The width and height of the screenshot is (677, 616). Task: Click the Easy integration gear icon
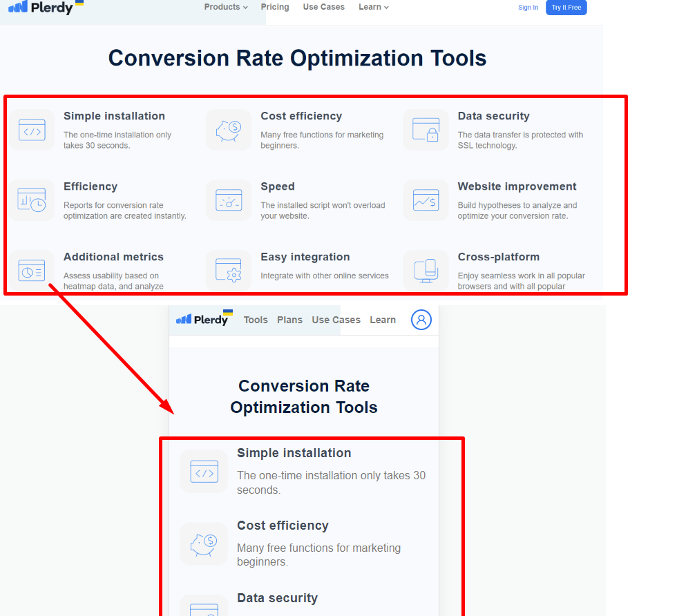tap(229, 271)
